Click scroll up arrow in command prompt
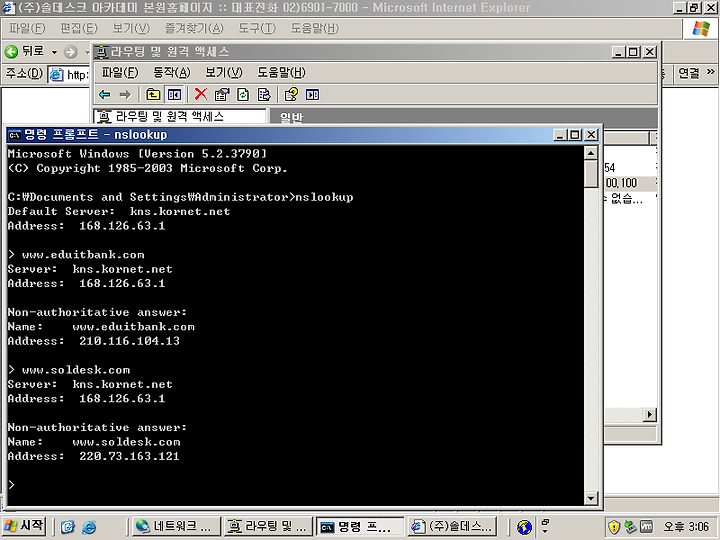 591,153
